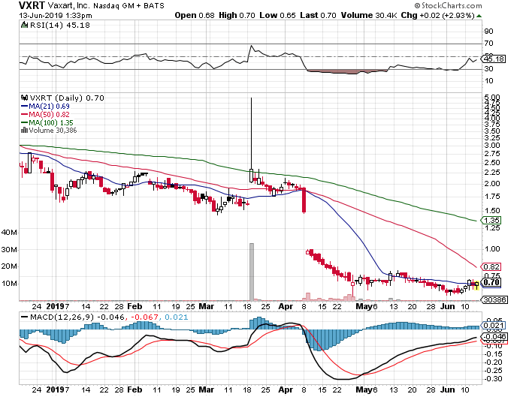Viewport: 532px width, 397px height.
Task: Click Mar on the price panel date axis
Action: pyautogui.click(x=207, y=306)
